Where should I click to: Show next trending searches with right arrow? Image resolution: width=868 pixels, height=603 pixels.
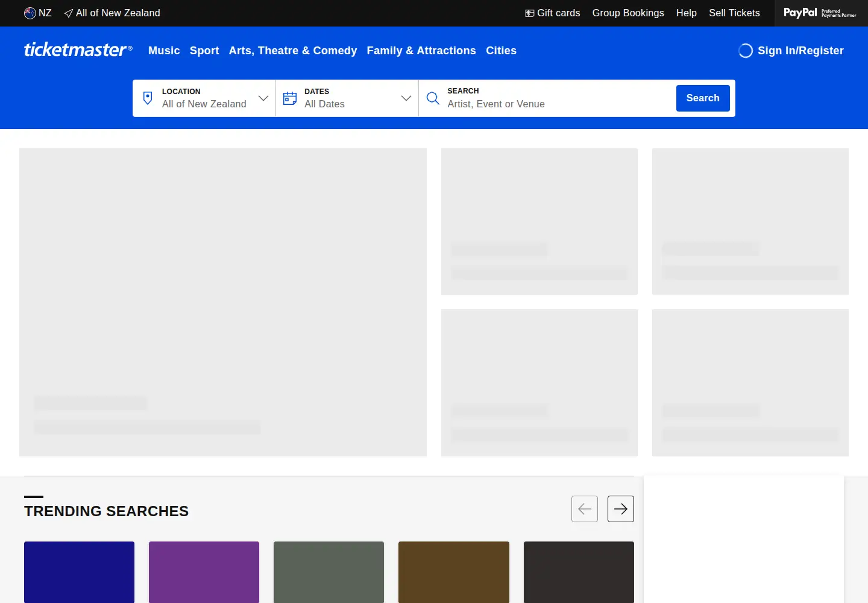click(621, 509)
